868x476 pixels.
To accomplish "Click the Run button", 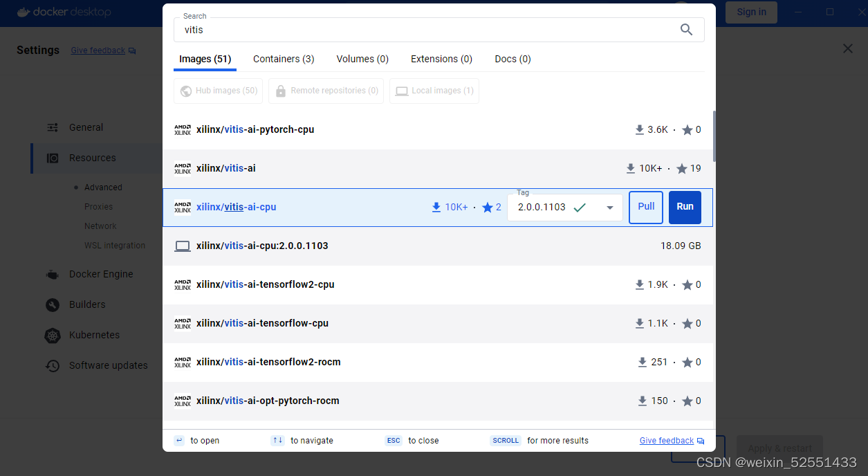I will point(685,207).
